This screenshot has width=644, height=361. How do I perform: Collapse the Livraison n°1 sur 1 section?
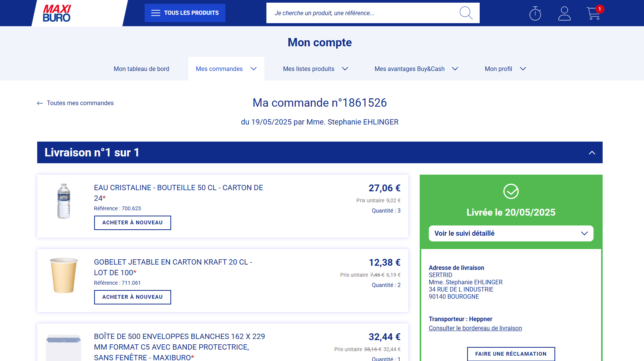(x=592, y=153)
